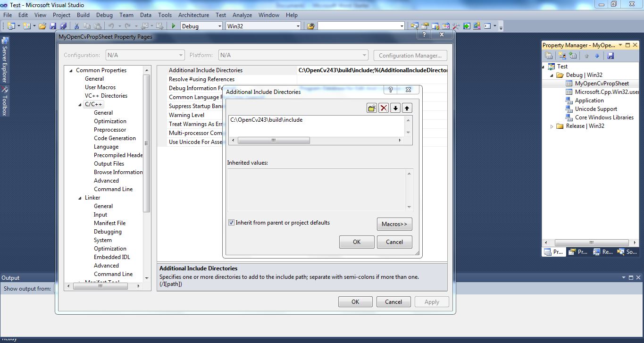Click Save icon in Property Manager toolbar
Image resolution: width=644 pixels, height=343 pixels.
coord(611,56)
